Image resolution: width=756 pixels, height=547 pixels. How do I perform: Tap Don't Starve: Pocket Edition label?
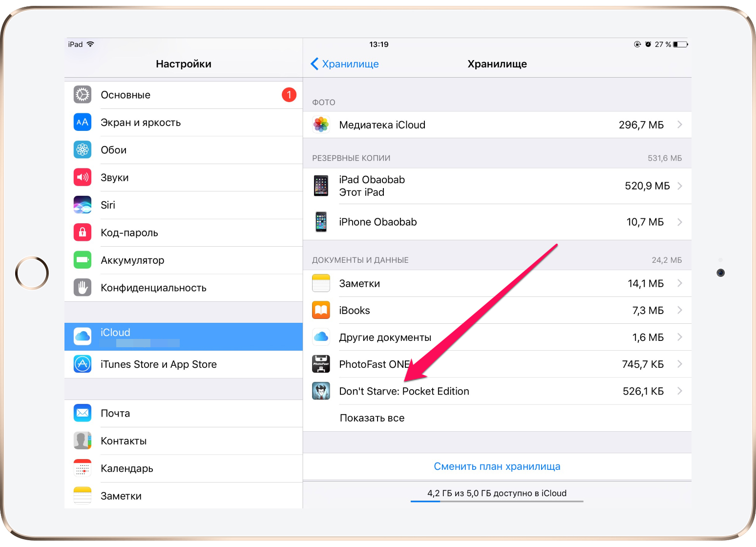(404, 391)
